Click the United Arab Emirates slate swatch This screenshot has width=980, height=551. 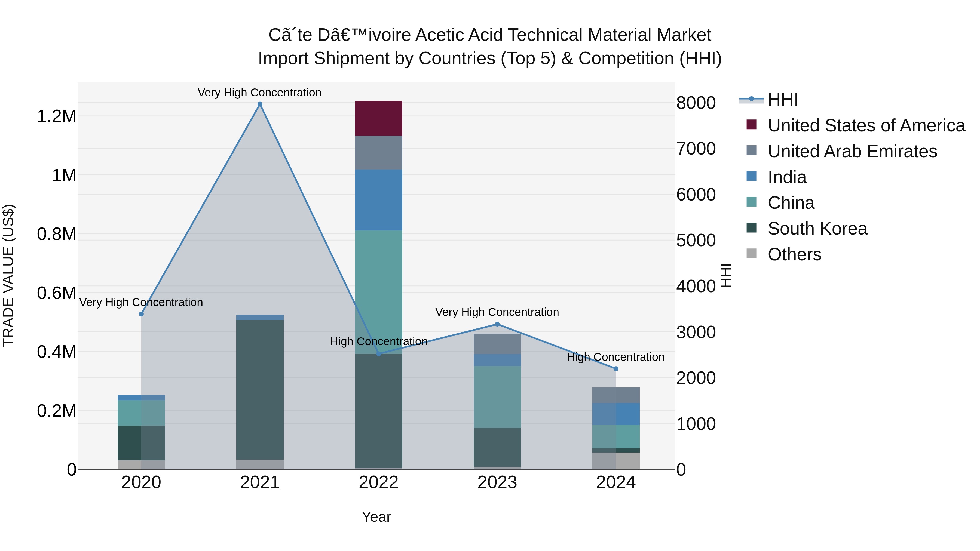click(751, 150)
